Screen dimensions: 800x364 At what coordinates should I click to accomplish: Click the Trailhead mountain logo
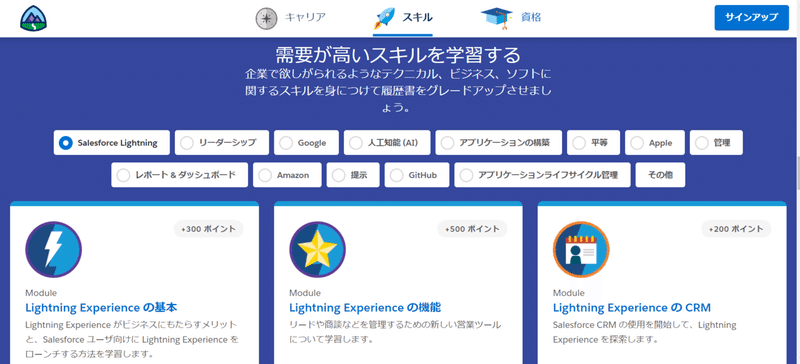tap(34, 18)
